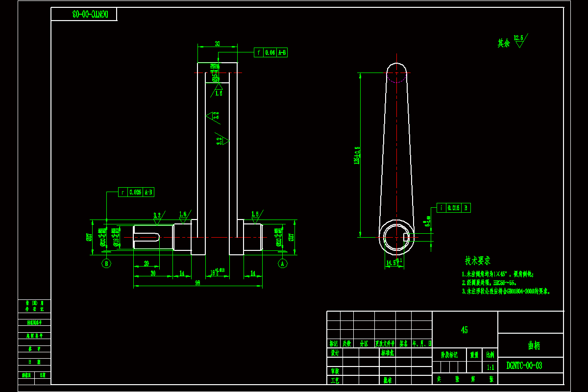Click the 0.015 B tolerance frame

click(x=454, y=208)
